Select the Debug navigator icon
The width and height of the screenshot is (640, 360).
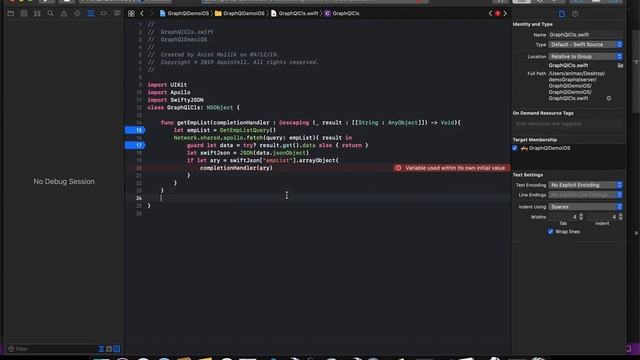[x=90, y=13]
